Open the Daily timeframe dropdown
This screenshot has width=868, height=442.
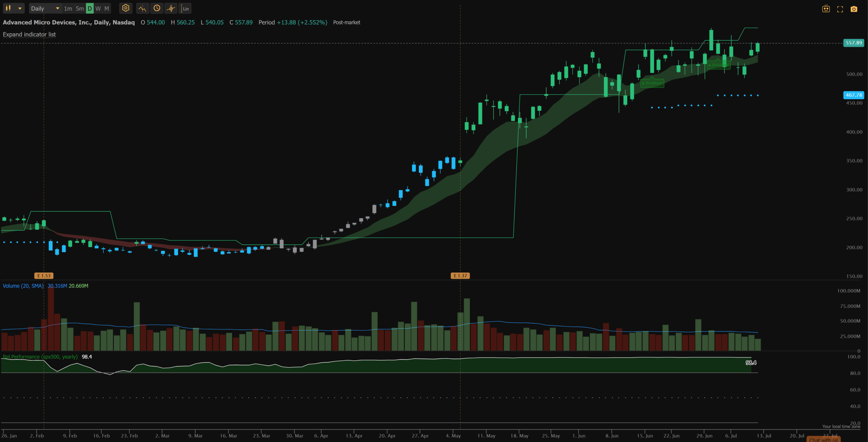coord(45,8)
